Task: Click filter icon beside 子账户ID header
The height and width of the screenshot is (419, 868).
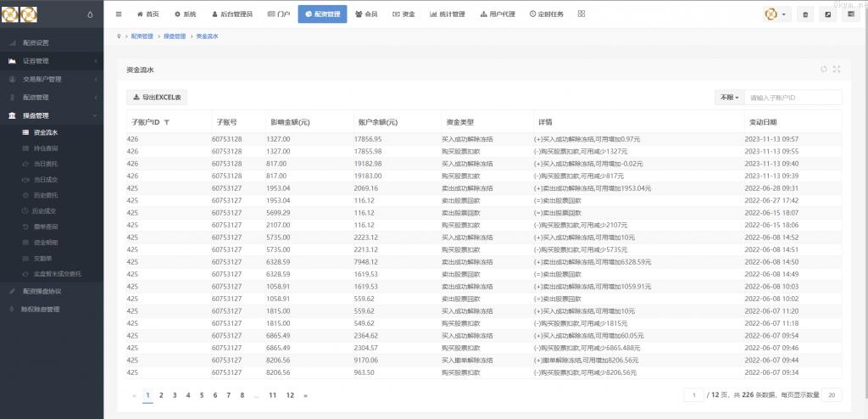Action: (167, 122)
